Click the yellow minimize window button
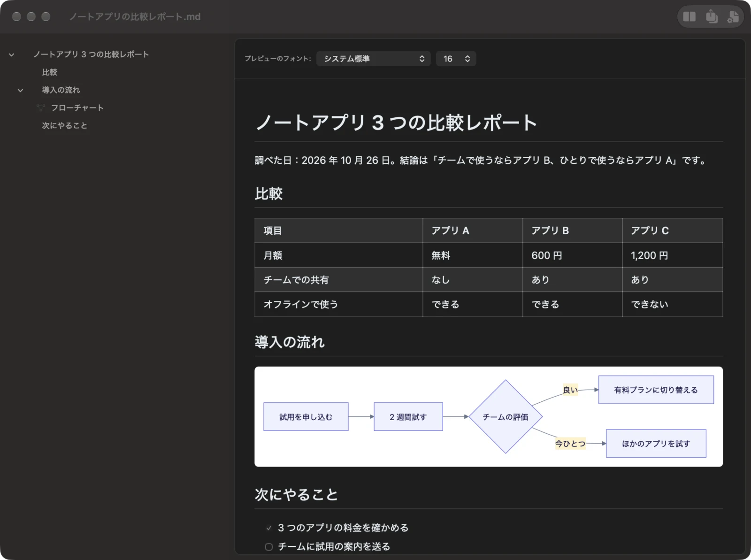The width and height of the screenshot is (751, 560). pos(31,16)
